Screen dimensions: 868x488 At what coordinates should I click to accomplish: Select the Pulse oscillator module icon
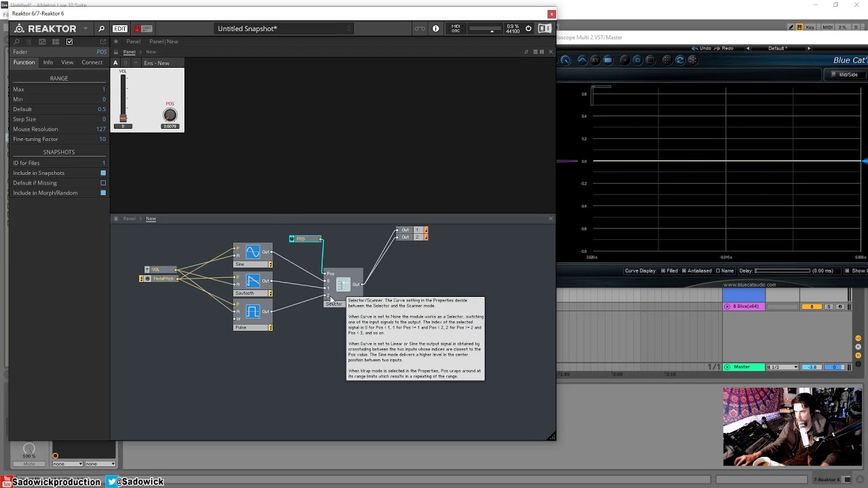[252, 311]
